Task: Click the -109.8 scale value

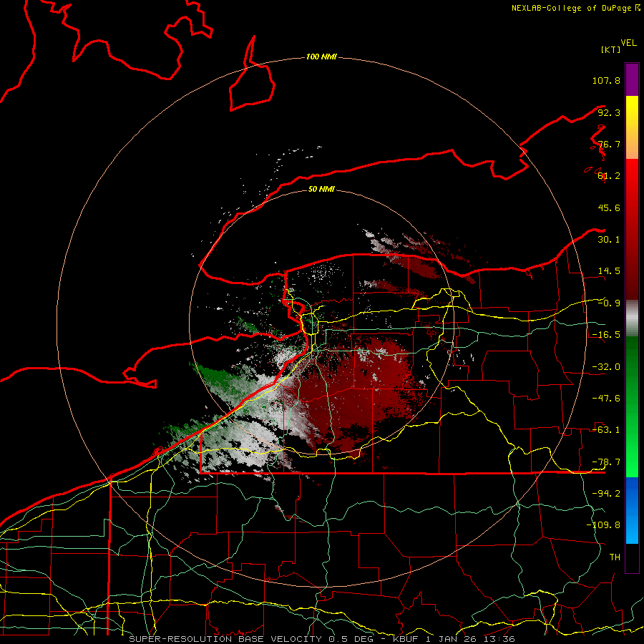Action: (x=603, y=525)
